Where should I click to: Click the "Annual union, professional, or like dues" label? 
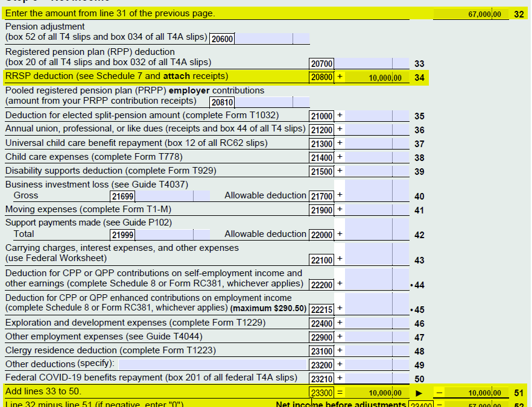tap(83, 128)
